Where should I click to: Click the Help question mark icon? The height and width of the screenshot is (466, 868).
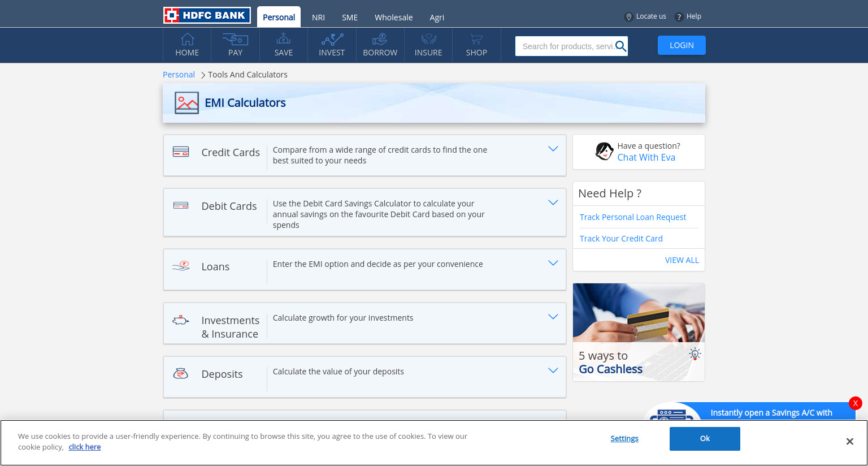[679, 17]
